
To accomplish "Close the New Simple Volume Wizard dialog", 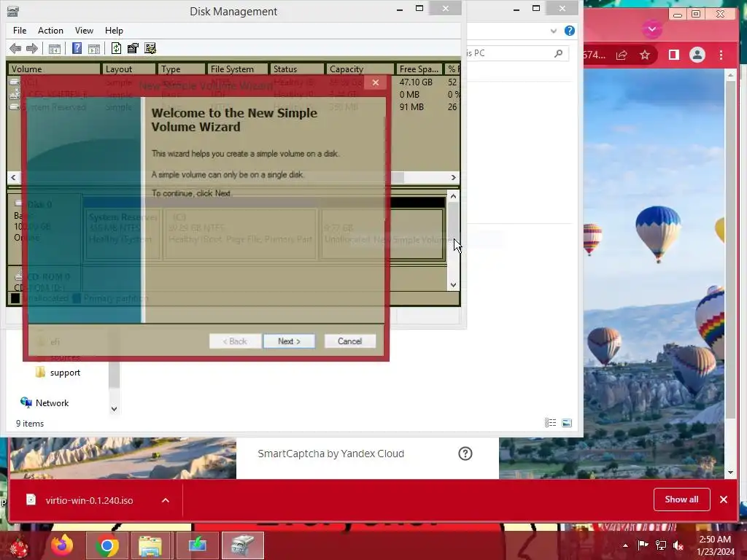I will pyautogui.click(x=376, y=83).
